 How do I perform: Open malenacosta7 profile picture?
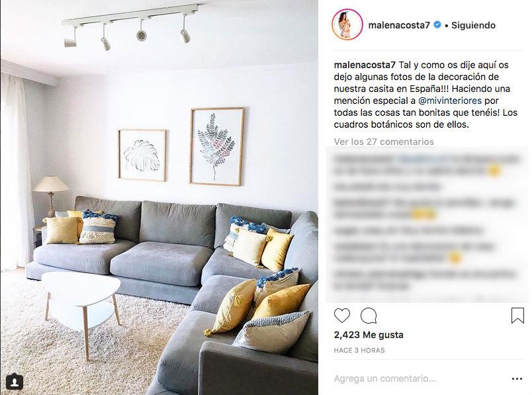347,24
